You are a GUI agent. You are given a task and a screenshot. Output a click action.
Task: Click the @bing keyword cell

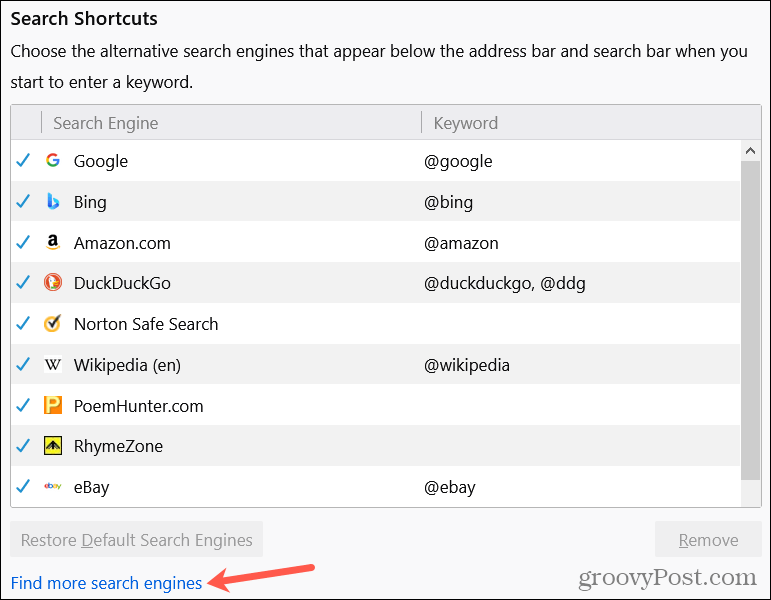coord(448,202)
